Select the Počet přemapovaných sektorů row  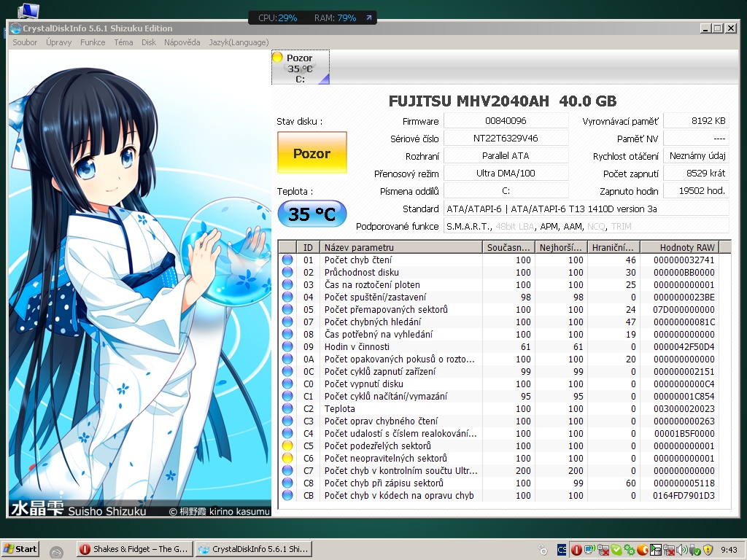[x=498, y=309]
